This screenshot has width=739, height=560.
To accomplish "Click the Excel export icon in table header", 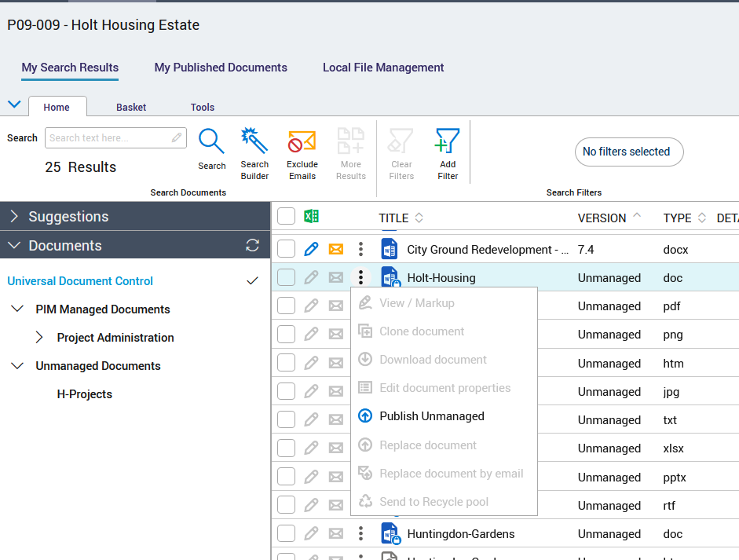I will point(312,216).
